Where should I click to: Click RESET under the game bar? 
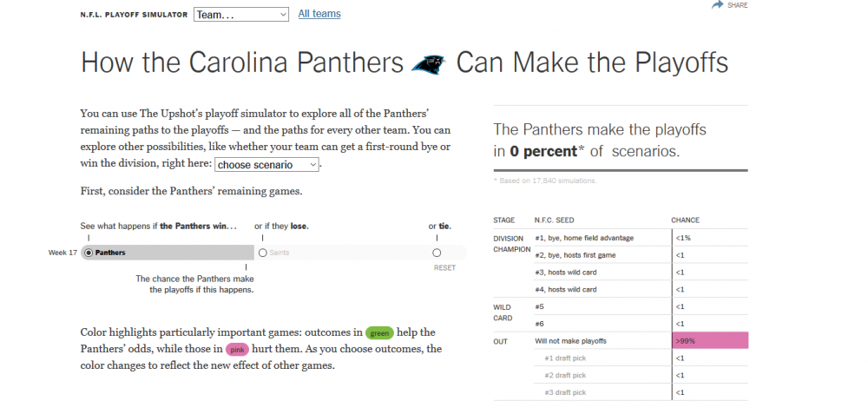445,268
